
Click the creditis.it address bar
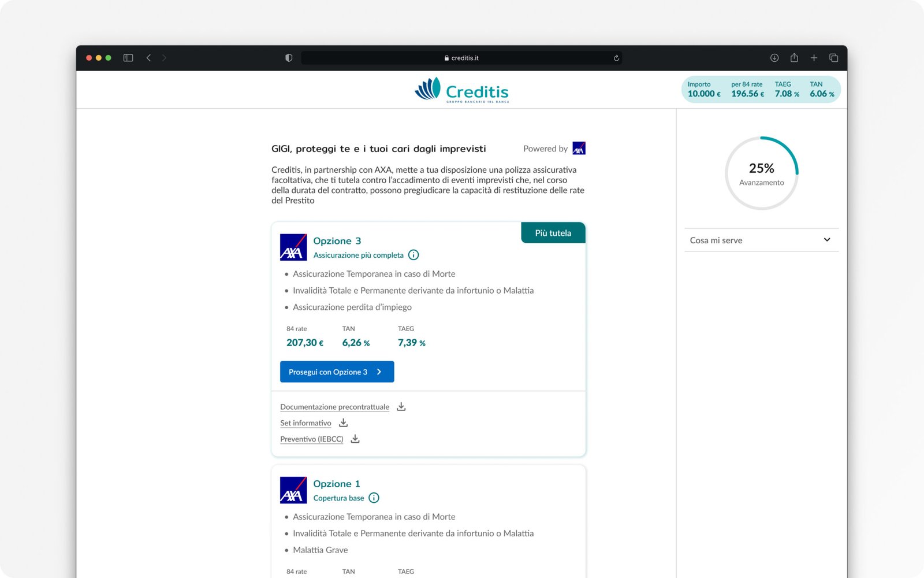coord(461,58)
